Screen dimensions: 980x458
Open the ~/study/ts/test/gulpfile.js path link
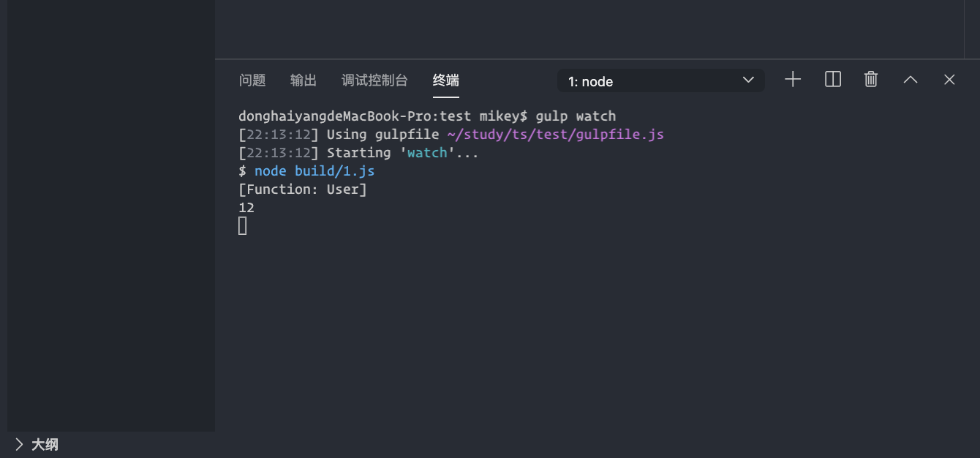[x=556, y=135]
